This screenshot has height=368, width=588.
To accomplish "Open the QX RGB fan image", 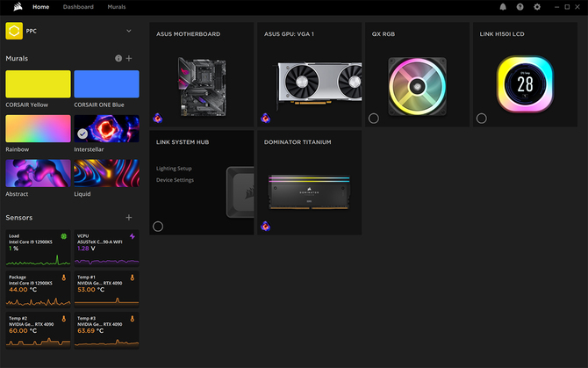I will click(x=418, y=87).
